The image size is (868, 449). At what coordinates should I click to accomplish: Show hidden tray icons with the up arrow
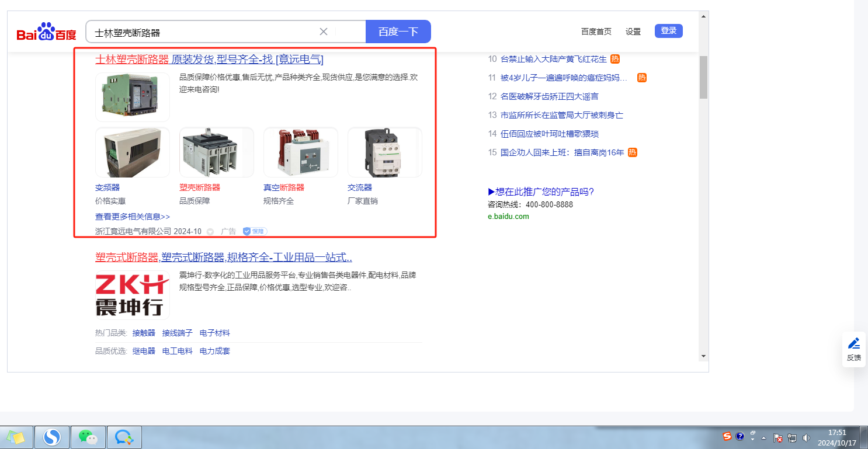(x=764, y=437)
